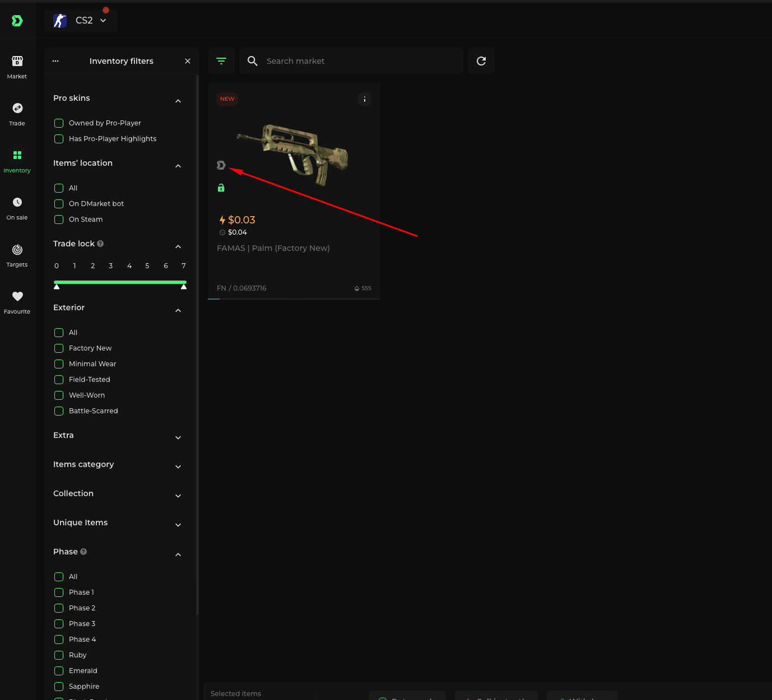Check All under Items' location
Screen dimensions: 772x700
59,188
